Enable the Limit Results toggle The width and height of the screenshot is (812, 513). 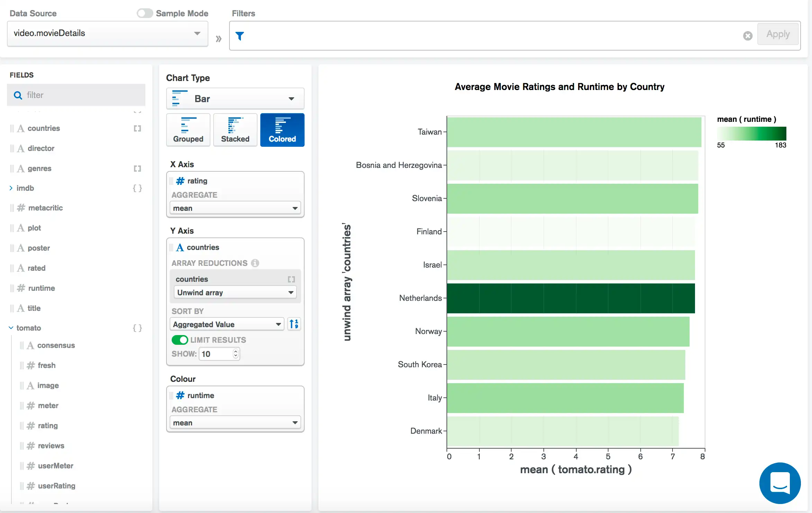click(x=179, y=339)
